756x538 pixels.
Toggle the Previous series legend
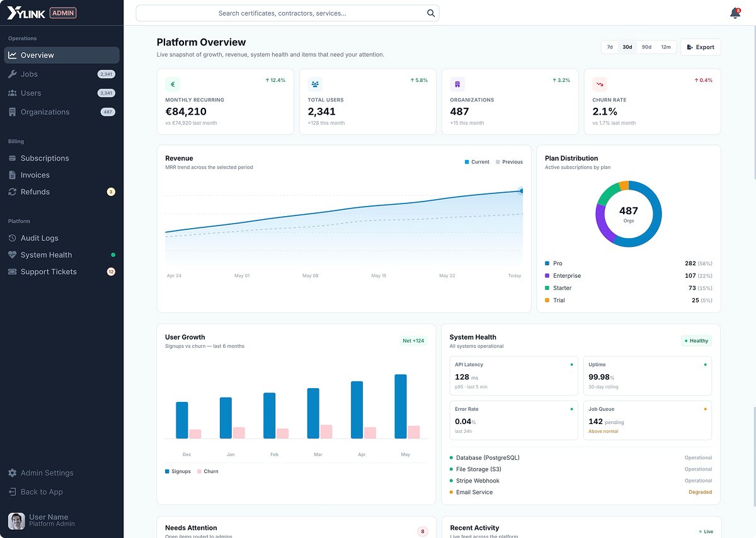509,162
